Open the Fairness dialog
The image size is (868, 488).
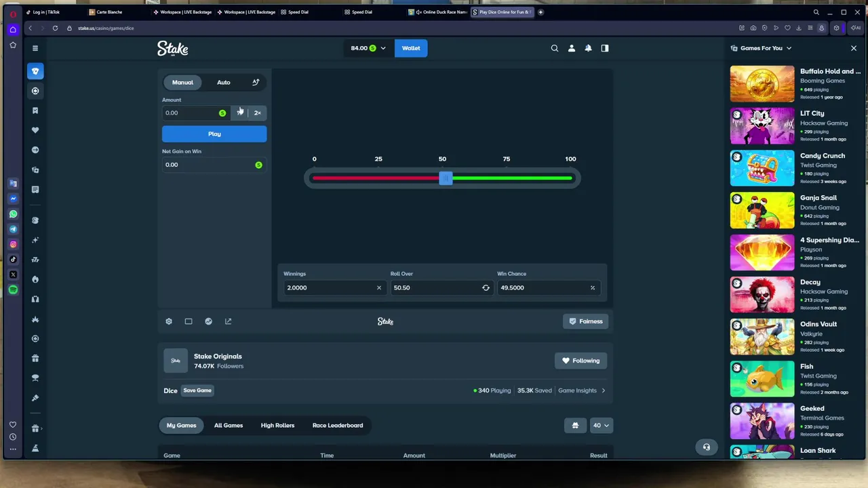(x=585, y=321)
